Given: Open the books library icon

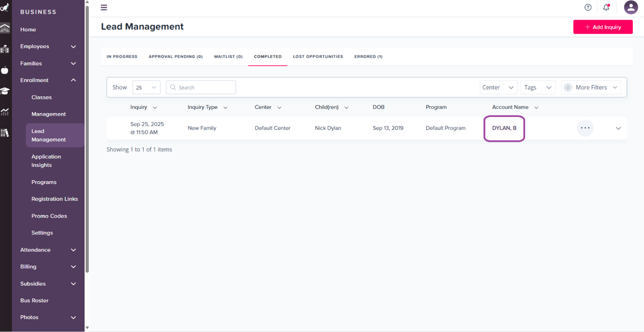Looking at the screenshot, I should (5, 133).
